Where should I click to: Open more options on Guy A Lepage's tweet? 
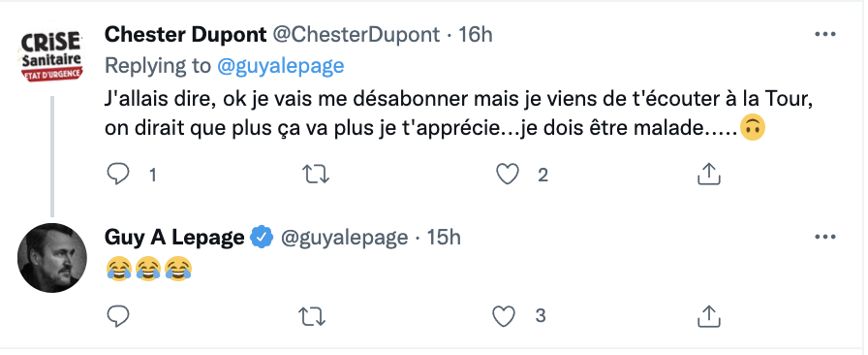(x=824, y=238)
